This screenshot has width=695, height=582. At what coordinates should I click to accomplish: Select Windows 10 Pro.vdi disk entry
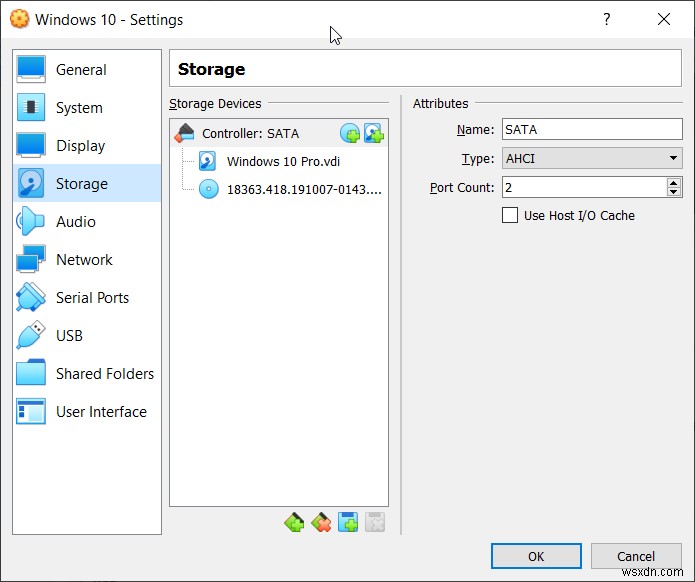[283, 161]
